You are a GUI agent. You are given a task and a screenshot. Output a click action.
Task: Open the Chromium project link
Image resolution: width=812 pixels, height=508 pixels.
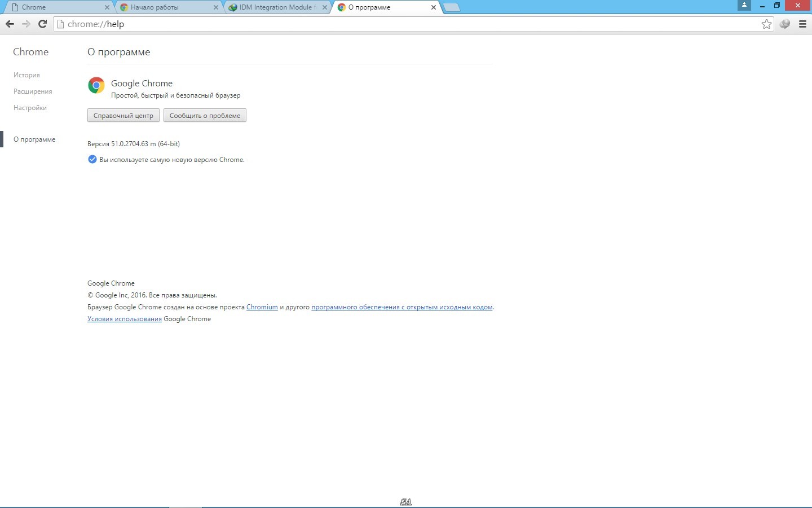tap(262, 307)
